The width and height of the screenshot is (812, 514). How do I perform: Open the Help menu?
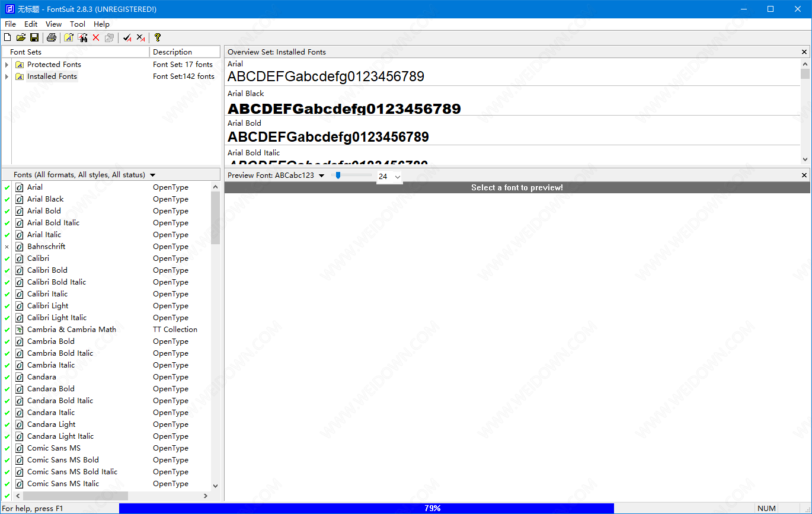[x=101, y=24]
